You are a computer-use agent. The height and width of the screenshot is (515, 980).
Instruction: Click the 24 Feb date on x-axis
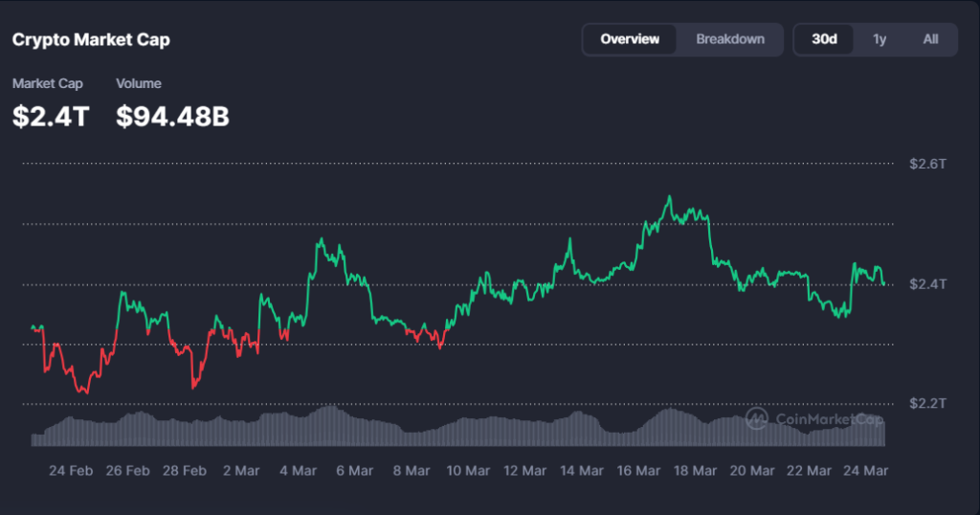[x=71, y=471]
